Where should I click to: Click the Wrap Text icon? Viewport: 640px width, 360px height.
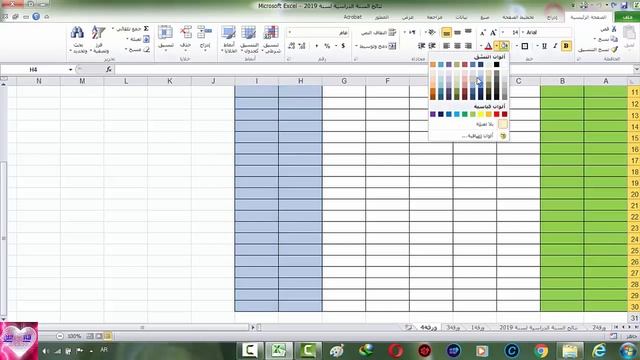coord(392,32)
